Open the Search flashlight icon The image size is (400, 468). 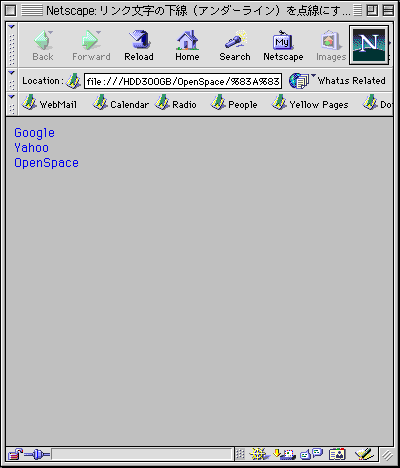tap(235, 46)
